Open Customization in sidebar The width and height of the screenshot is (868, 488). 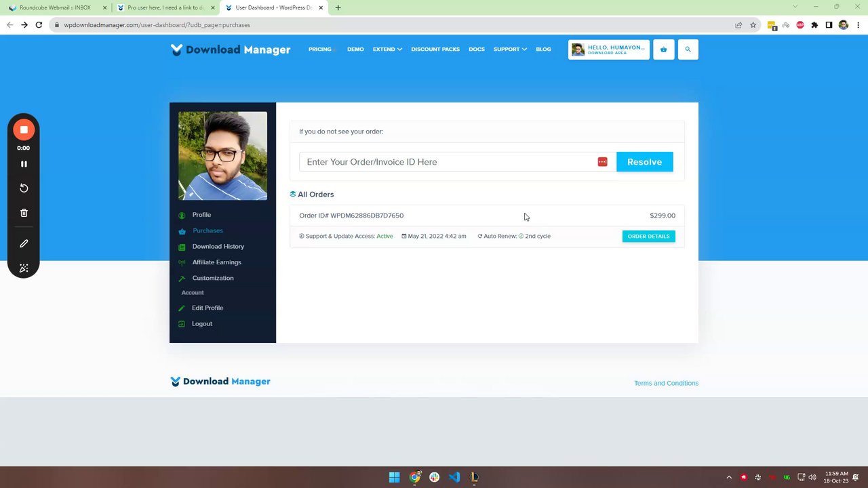click(x=212, y=278)
